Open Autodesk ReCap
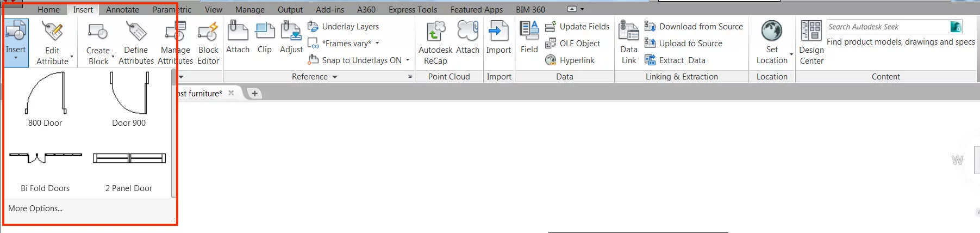The image size is (980, 233). click(x=435, y=43)
